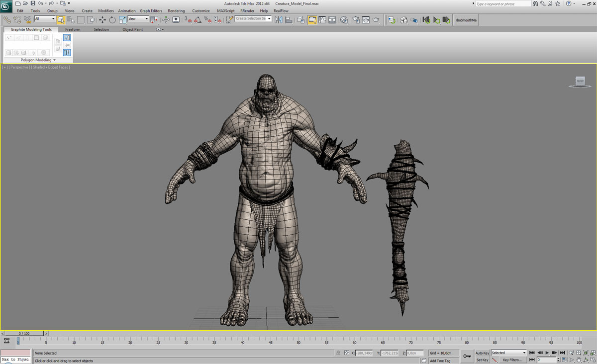The image size is (597, 364).
Task: Toggle the Window/Crossing selection mode
Action: tap(91, 20)
